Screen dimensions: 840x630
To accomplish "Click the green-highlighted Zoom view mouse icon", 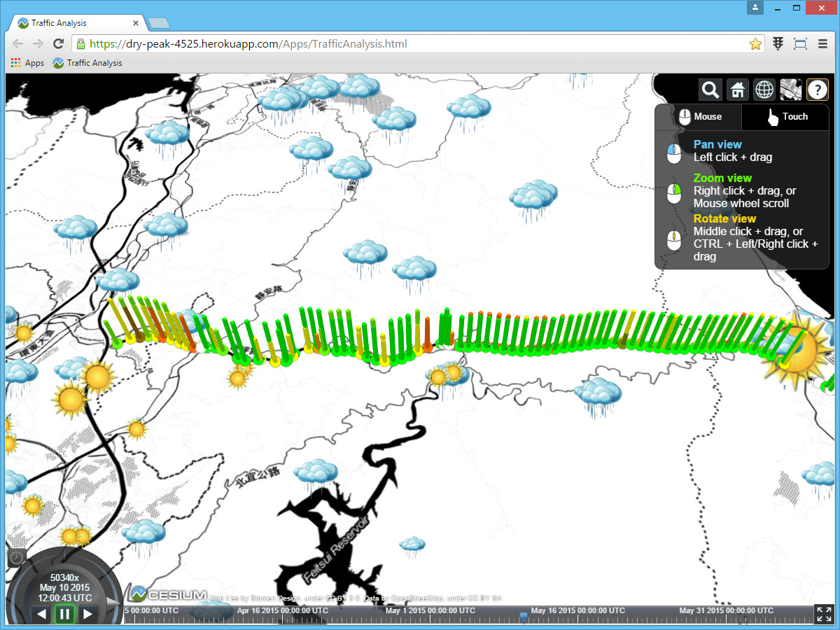I will [x=673, y=193].
